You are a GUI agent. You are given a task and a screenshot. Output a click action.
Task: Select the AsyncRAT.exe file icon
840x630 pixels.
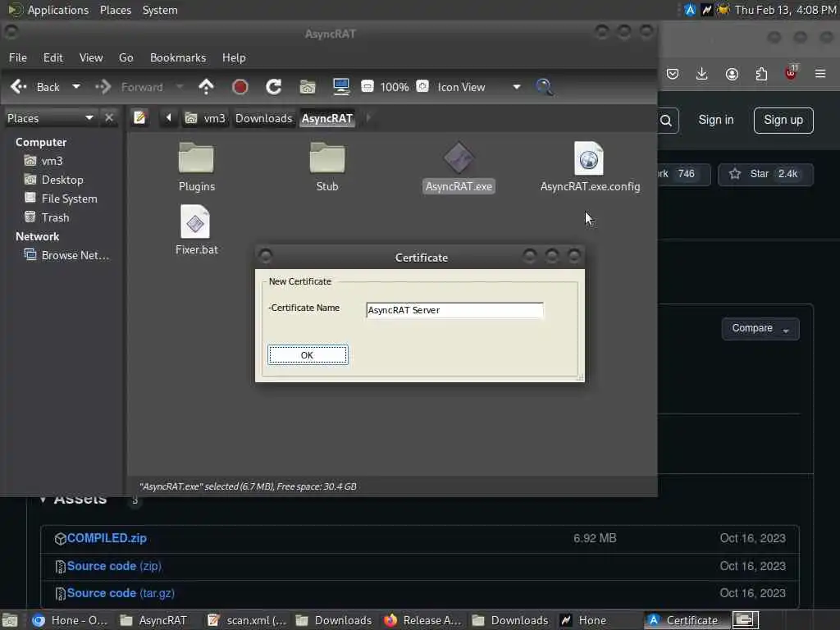tap(459, 158)
